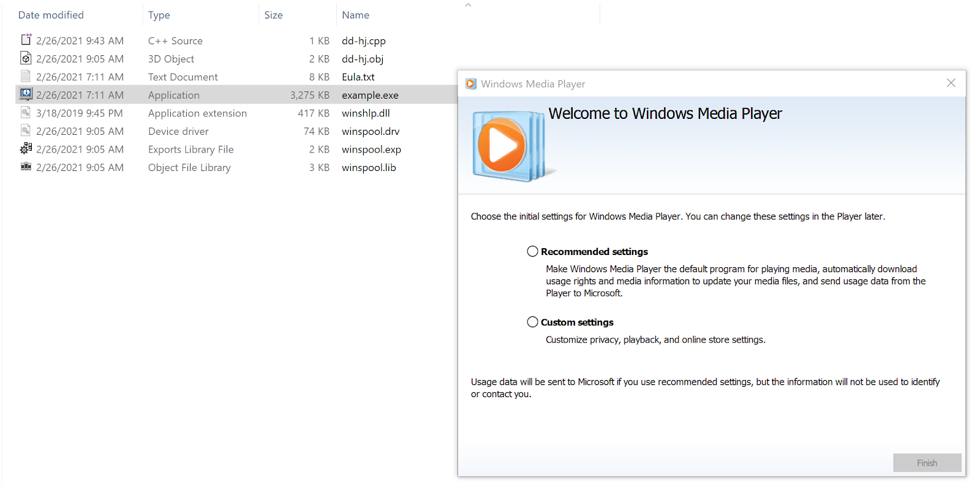Click the Recommended settings label text

coord(594,251)
